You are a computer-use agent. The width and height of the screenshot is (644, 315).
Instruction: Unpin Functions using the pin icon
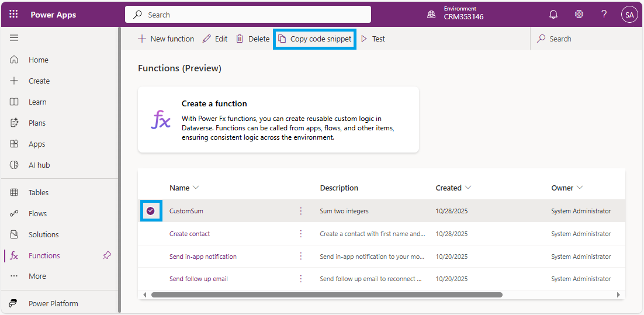click(107, 255)
